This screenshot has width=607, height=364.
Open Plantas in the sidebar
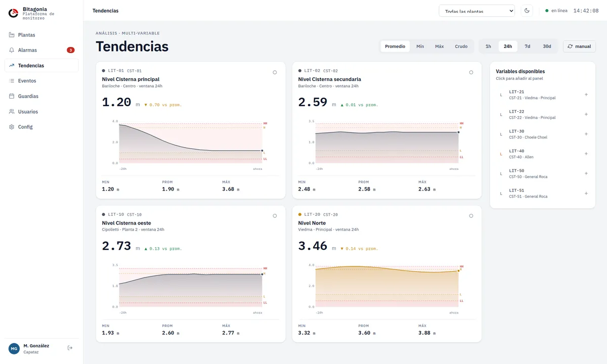tap(41, 35)
